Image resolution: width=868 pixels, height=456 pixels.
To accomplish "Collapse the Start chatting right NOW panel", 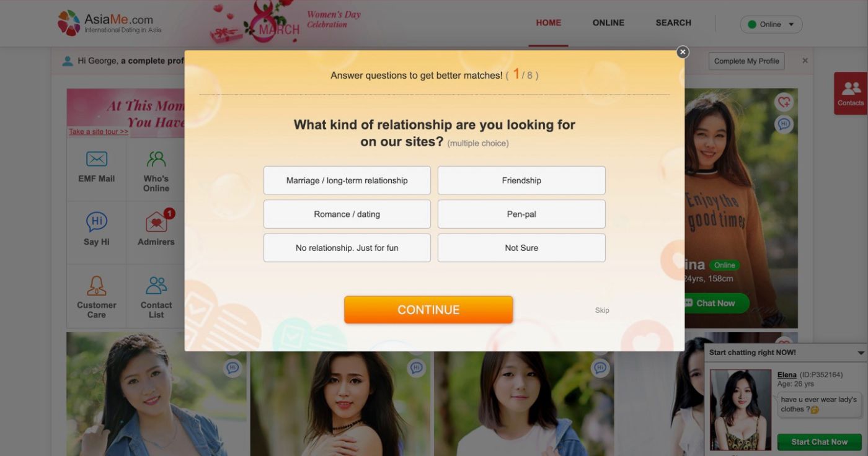I will tap(861, 353).
